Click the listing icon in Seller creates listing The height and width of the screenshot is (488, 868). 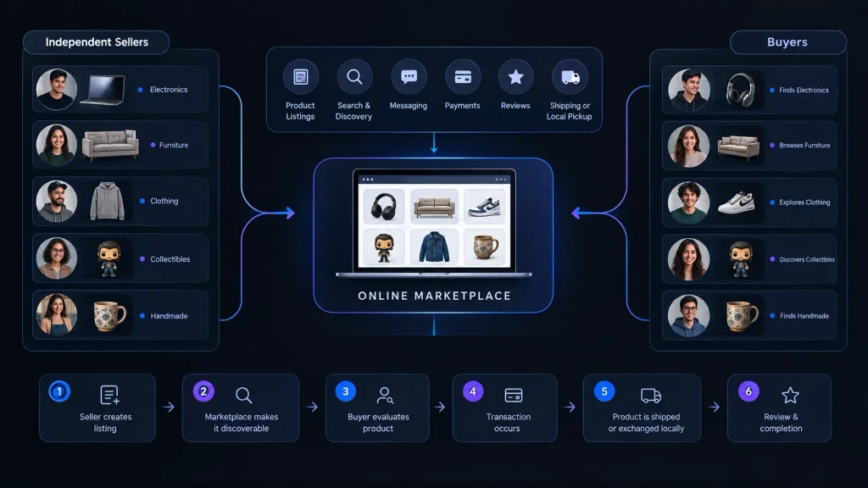coord(109,395)
